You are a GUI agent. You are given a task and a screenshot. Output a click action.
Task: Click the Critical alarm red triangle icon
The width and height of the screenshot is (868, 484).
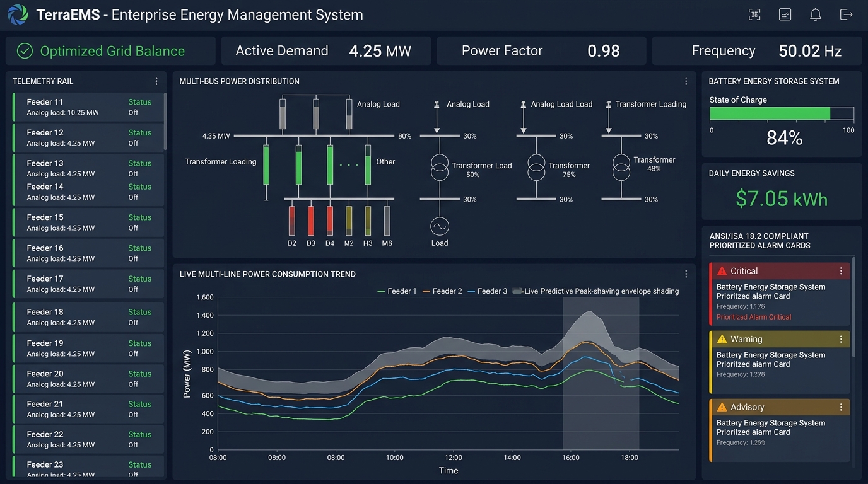(722, 271)
